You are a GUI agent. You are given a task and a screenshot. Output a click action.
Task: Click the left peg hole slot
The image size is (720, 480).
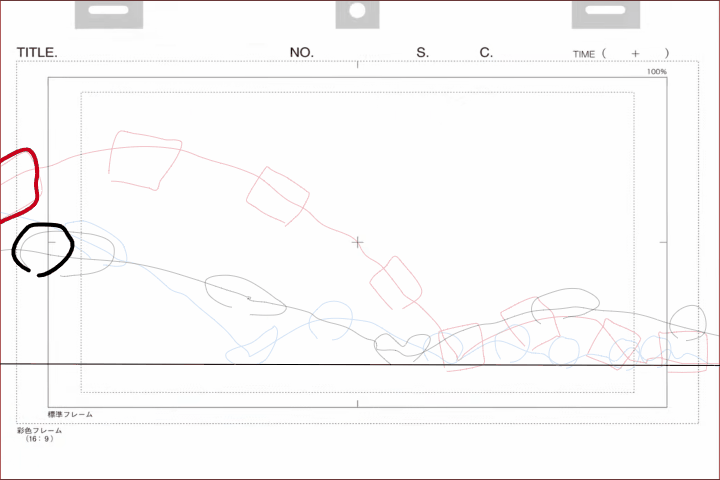click(108, 12)
